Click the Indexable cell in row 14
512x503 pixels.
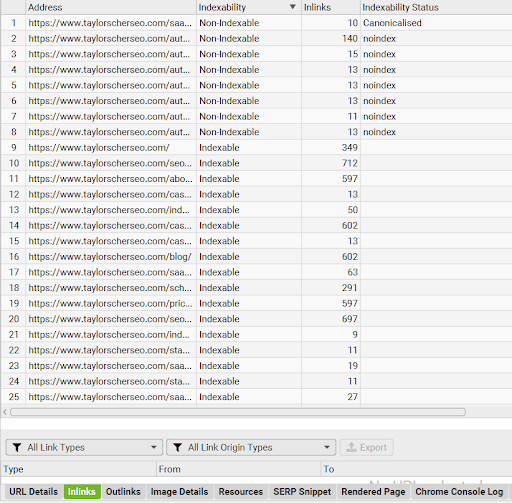219,226
